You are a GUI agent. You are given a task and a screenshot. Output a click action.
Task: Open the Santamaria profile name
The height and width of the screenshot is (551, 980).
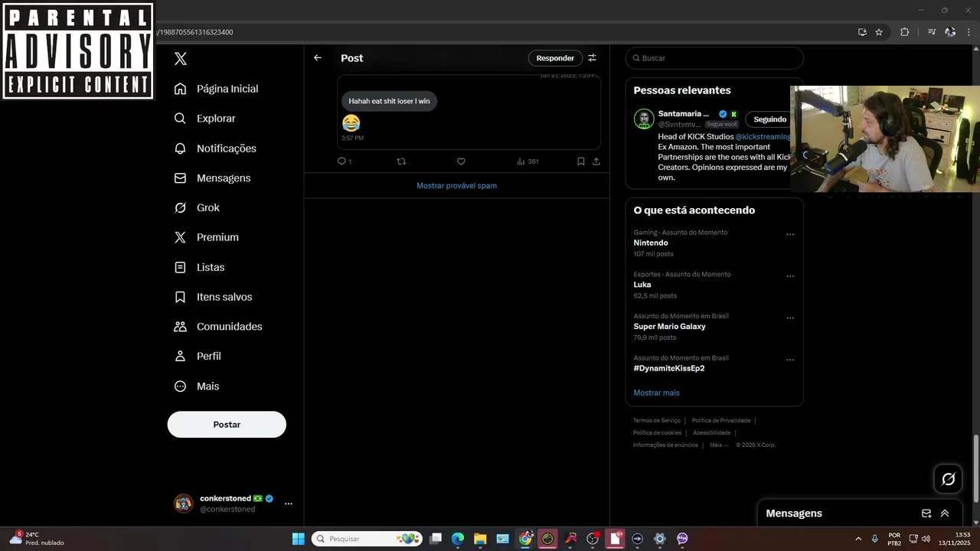click(683, 114)
